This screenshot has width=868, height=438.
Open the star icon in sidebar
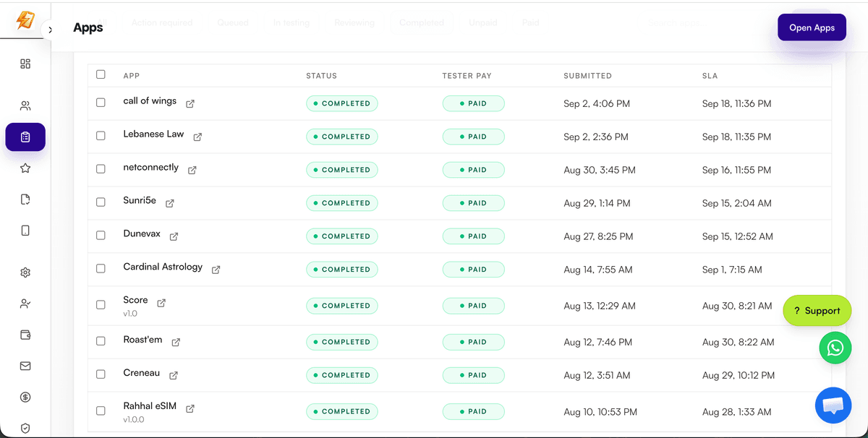tap(25, 168)
